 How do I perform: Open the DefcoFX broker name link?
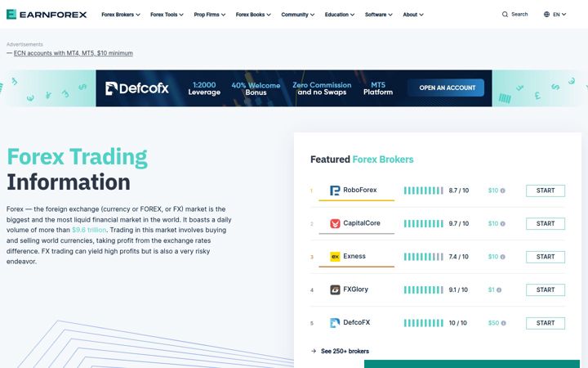coord(356,322)
